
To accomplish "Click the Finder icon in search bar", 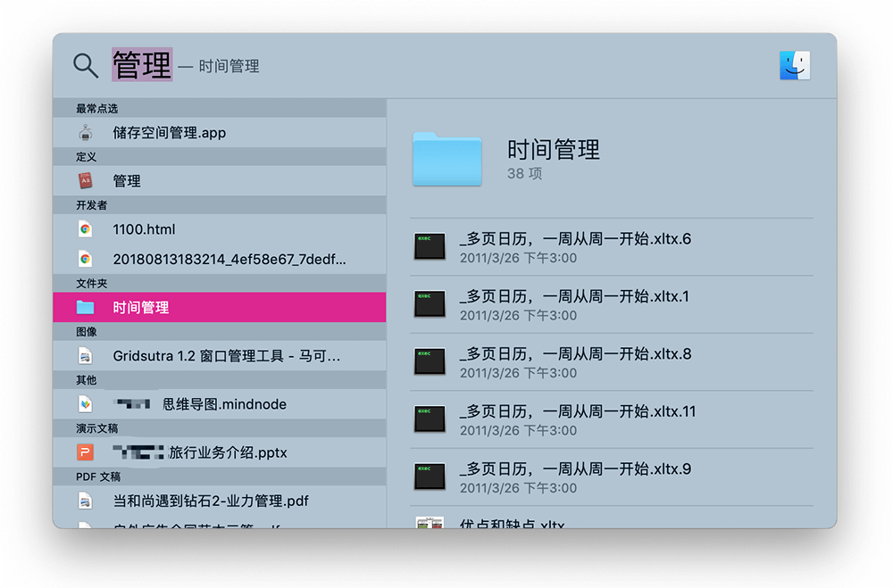I will click(x=795, y=65).
